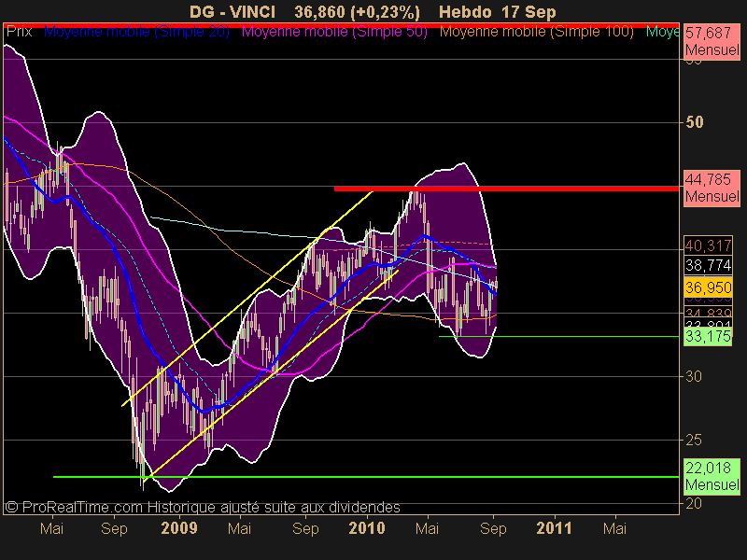
Task: Click the 36,860 (+0,23%) price quote
Action: point(357,12)
